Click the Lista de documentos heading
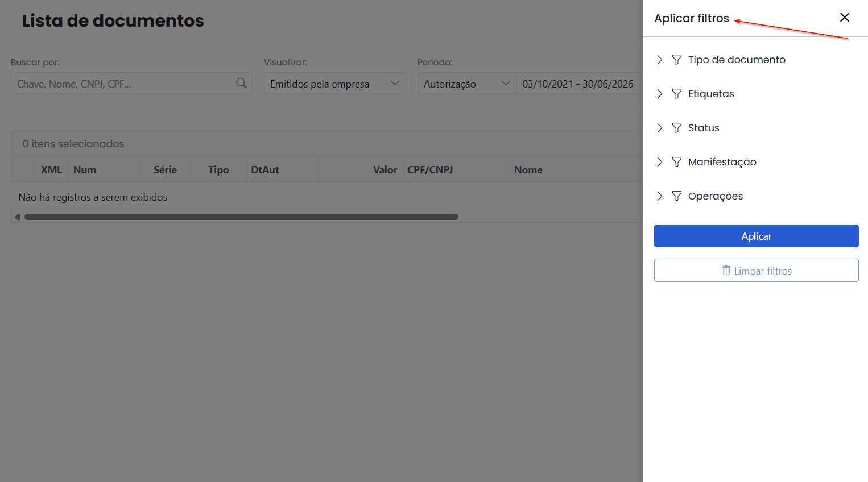The image size is (868, 482). point(113,20)
